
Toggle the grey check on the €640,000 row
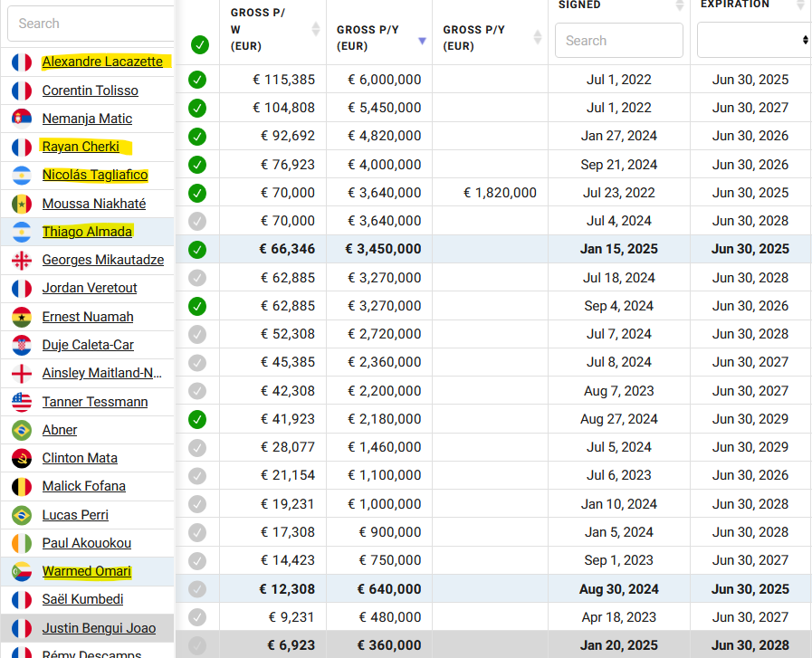pyautogui.click(x=197, y=589)
